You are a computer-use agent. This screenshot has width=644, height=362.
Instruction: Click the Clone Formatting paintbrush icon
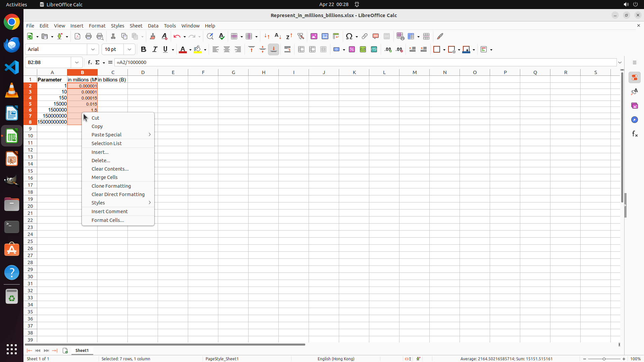(x=153, y=36)
